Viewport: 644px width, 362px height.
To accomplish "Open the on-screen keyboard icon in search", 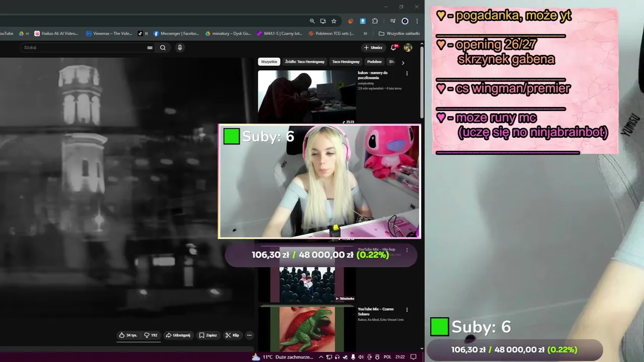I will click(149, 48).
